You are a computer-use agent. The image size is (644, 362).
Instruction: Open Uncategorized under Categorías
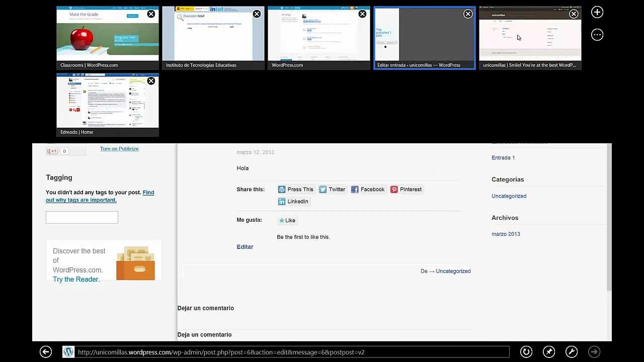pos(509,196)
